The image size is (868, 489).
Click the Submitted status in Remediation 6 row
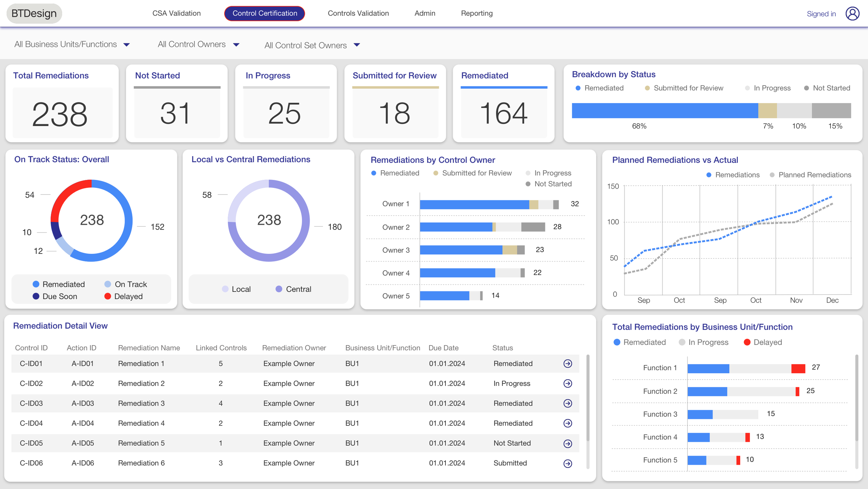coord(510,463)
